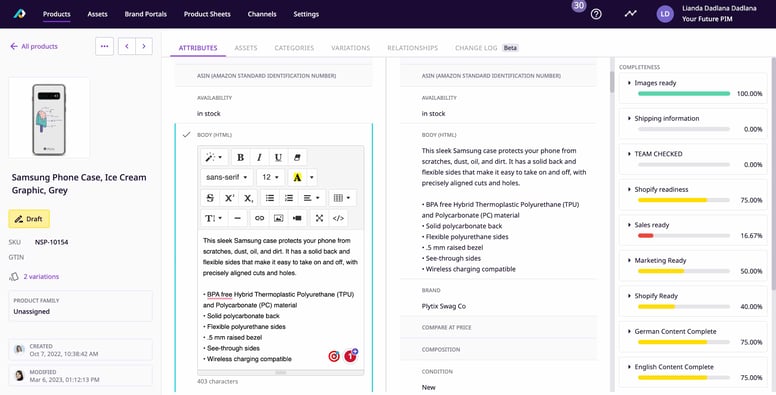Toggle italic formatting in the editor
The image size is (776, 395).
[259, 157]
